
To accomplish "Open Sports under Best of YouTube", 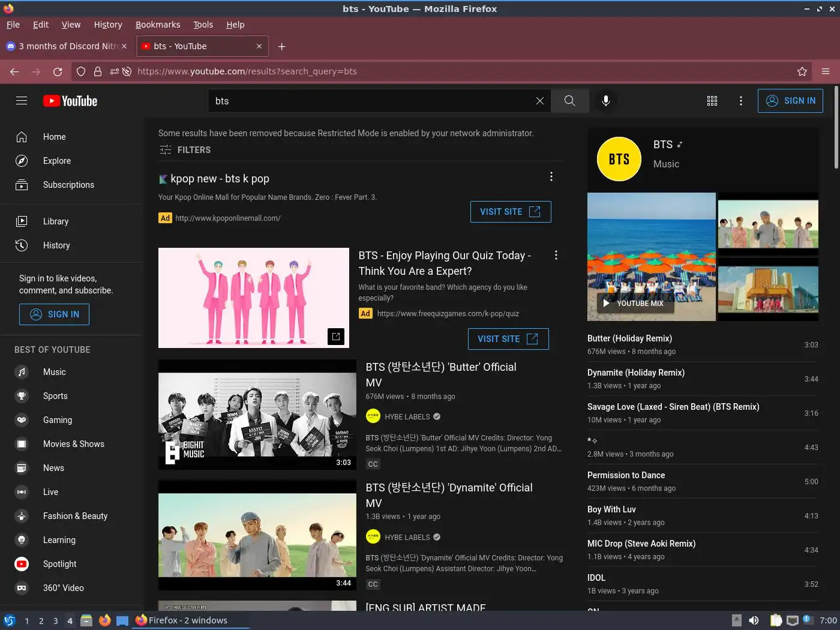I will (71, 396).
